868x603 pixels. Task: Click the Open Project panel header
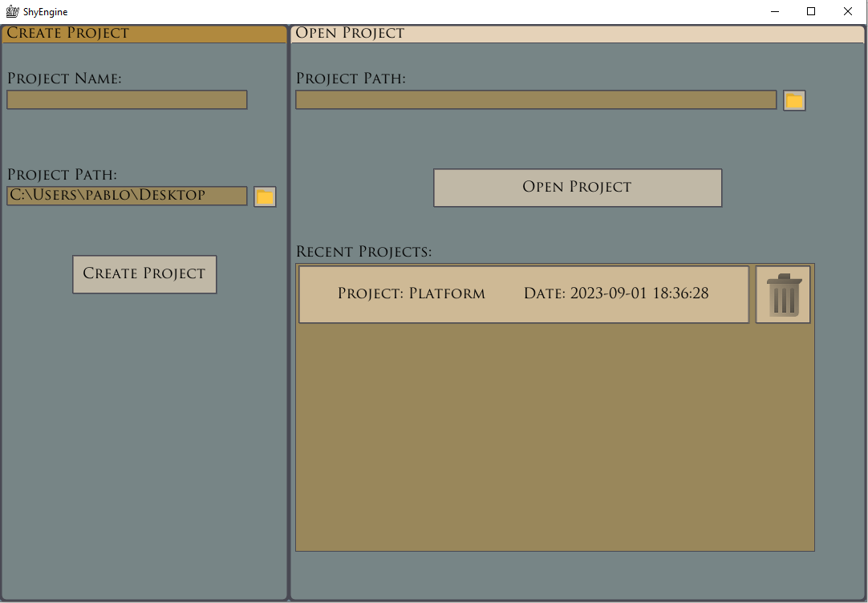coord(578,34)
